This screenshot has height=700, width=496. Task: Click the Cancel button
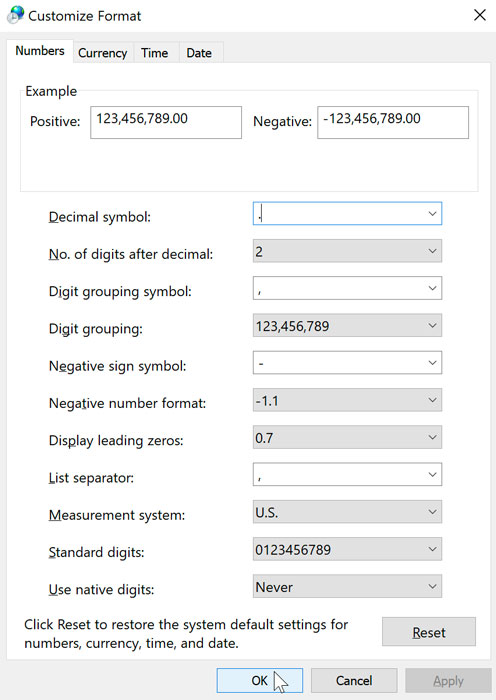click(354, 680)
